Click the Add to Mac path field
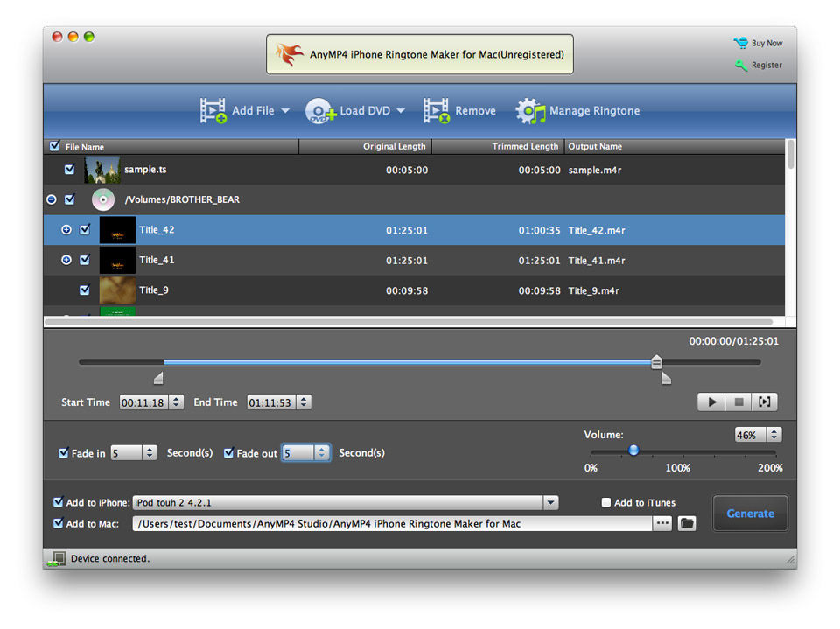The height and width of the screenshot is (629, 840). pos(392,523)
